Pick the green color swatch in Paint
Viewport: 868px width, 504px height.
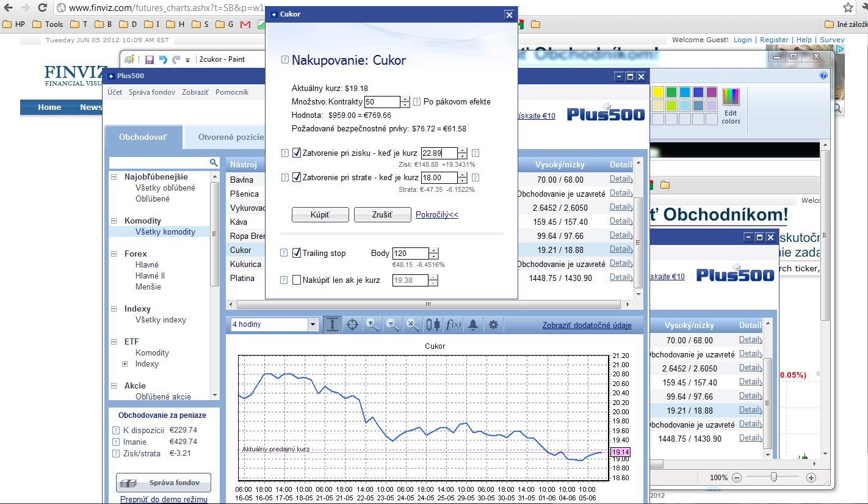click(x=671, y=92)
